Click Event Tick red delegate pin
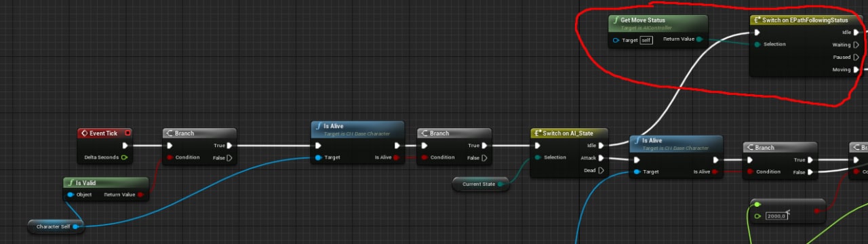This screenshot has width=868, height=244. coord(127,133)
